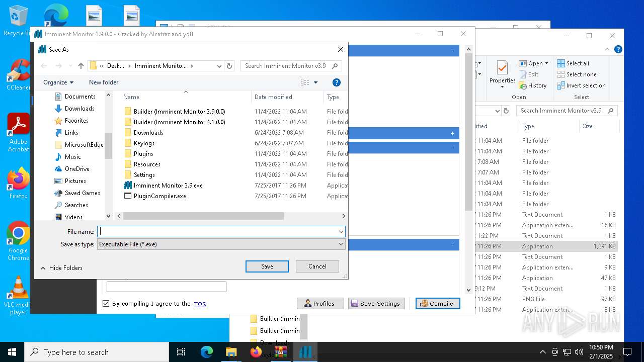
Task: Expand the address bar path dropdown
Action: click(219, 66)
